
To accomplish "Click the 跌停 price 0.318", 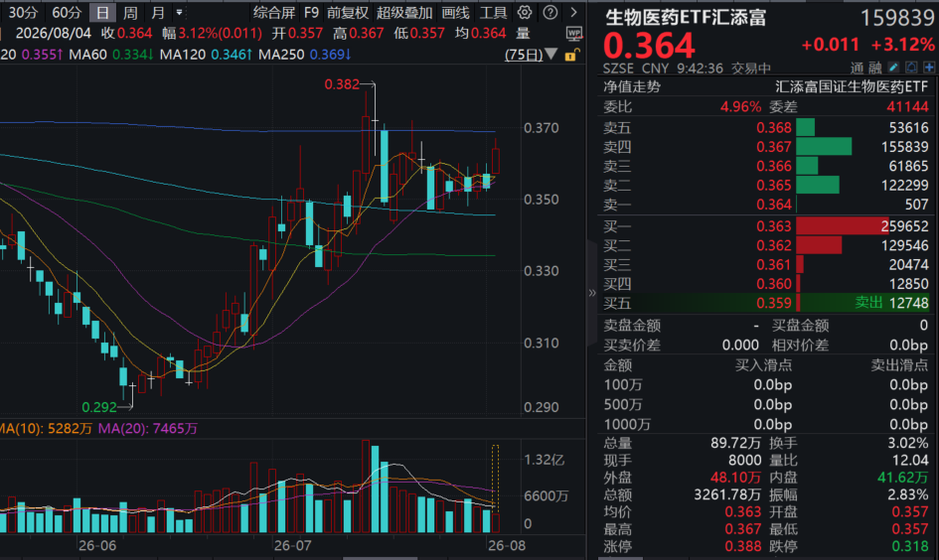I will point(910,546).
